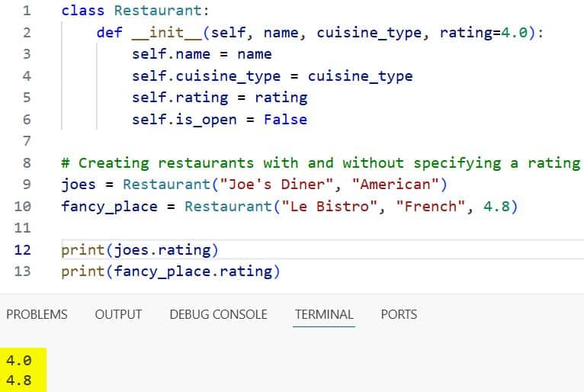Click line number 12 in the gutter
This screenshot has width=584, height=392.
22,249
